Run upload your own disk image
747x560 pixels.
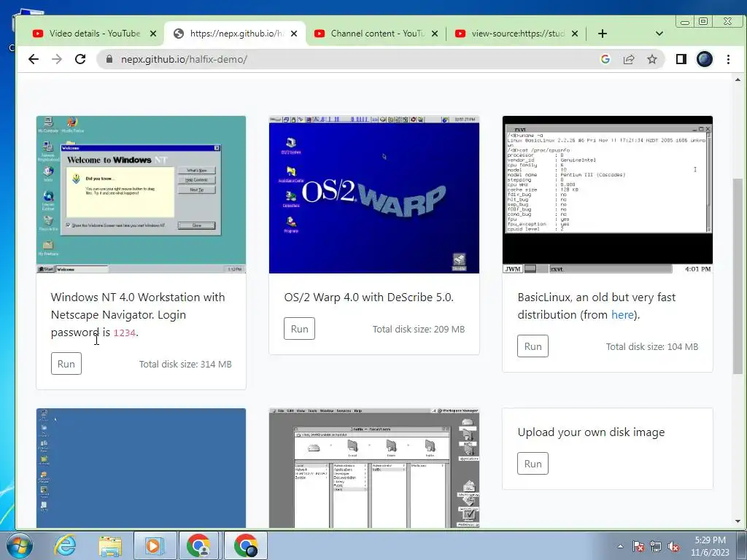(x=533, y=463)
